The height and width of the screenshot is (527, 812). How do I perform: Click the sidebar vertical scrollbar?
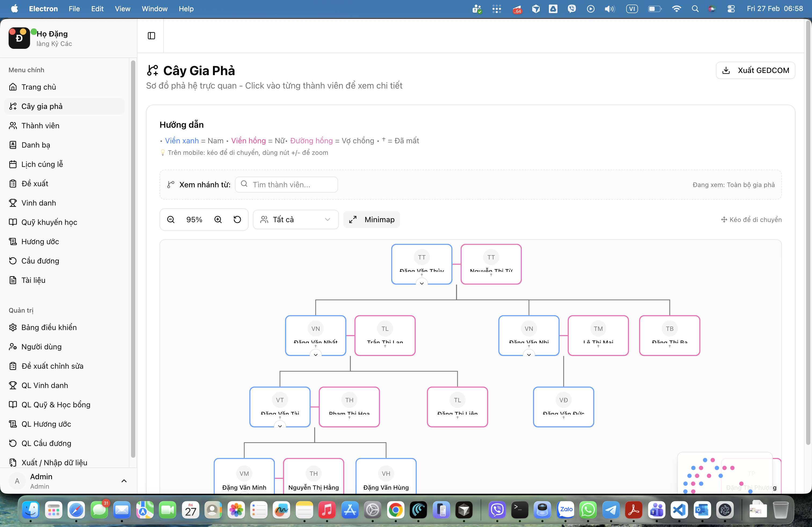133,259
